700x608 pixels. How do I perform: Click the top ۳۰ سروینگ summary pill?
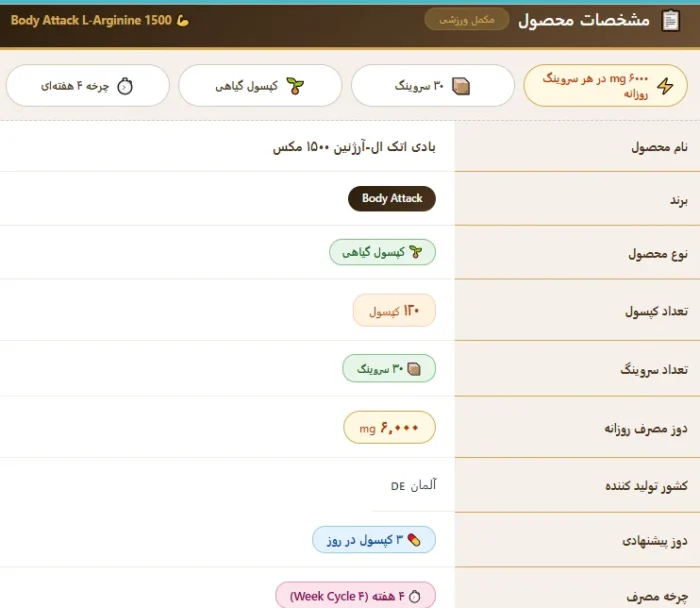tap(433, 86)
